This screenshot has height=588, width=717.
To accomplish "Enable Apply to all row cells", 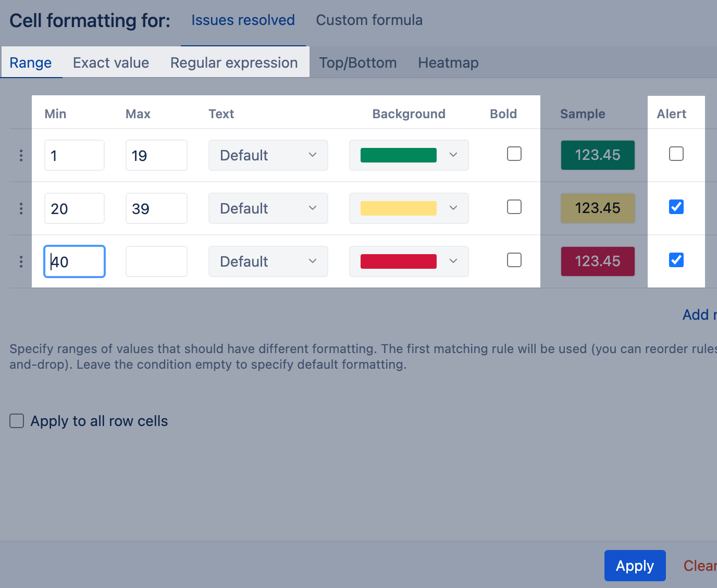I will (16, 421).
